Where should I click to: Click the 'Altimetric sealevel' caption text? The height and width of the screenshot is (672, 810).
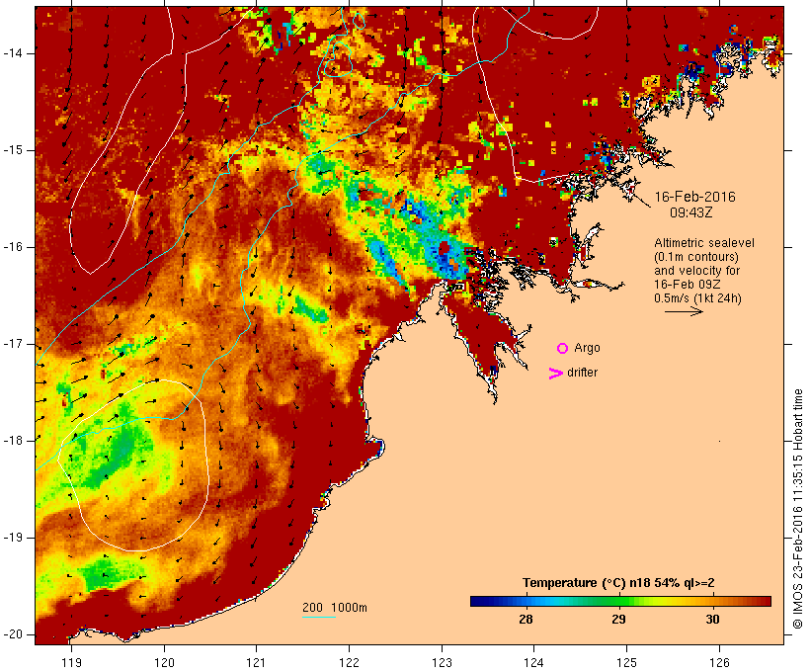[x=704, y=243]
